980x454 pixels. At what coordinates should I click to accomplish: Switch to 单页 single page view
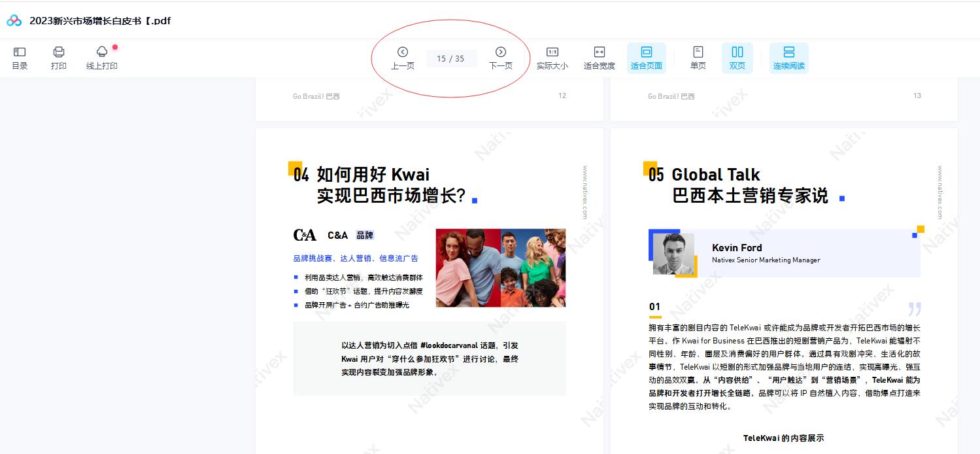(x=698, y=58)
